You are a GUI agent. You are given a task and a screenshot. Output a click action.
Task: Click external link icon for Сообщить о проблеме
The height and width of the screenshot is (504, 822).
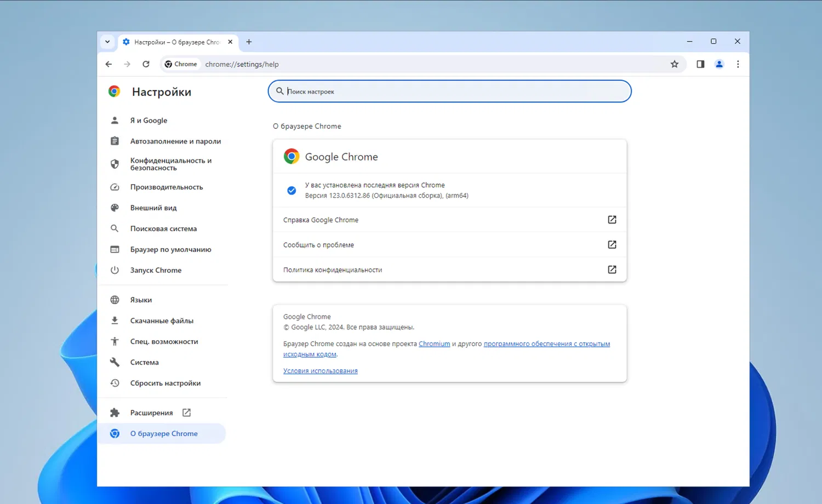pos(612,245)
